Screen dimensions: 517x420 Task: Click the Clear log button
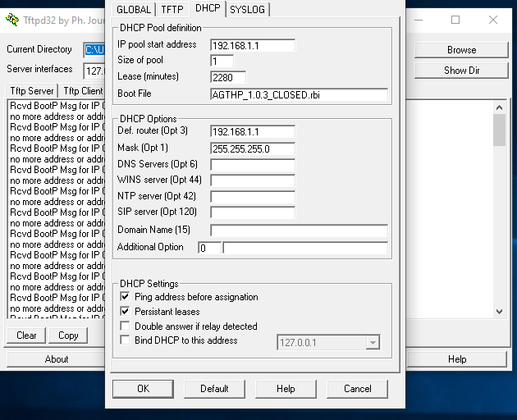[x=26, y=336]
